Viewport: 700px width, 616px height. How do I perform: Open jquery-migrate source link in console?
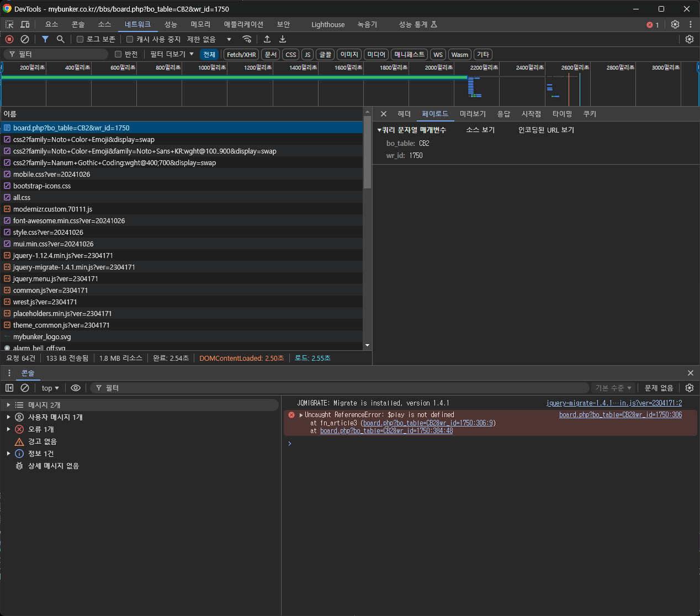coord(614,403)
